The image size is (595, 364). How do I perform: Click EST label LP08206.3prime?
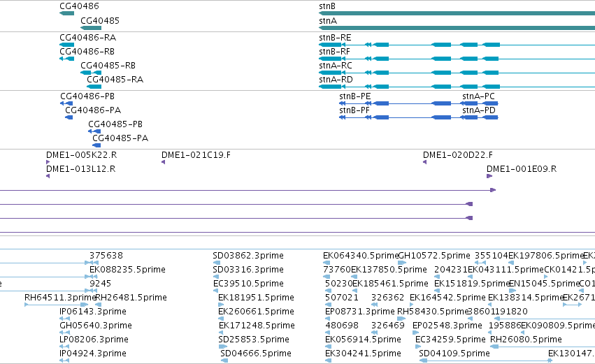pyautogui.click(x=94, y=340)
